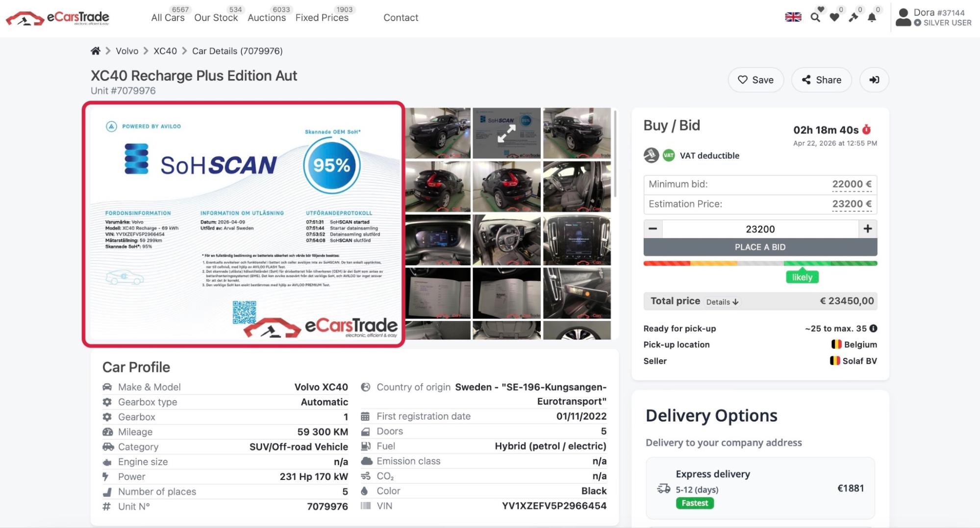
Task: Decrease the bid with minus button
Action: coord(653,229)
